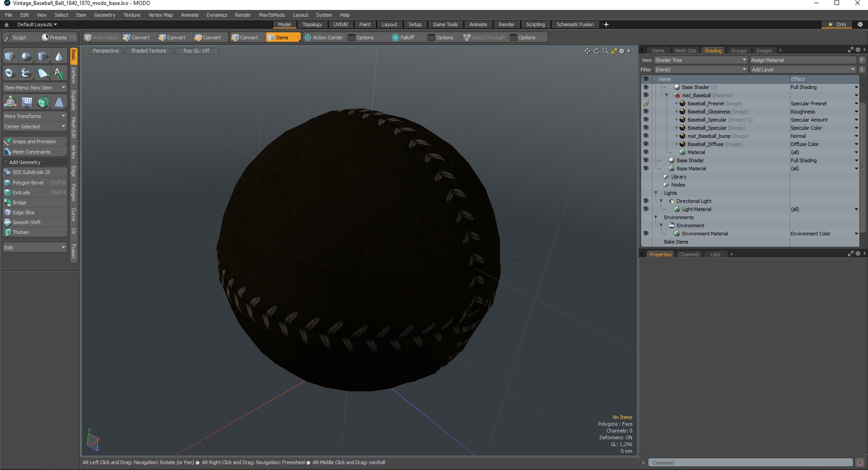The image size is (868, 470).
Task: Toggle visibility of mat_Baseball material
Action: click(x=646, y=95)
